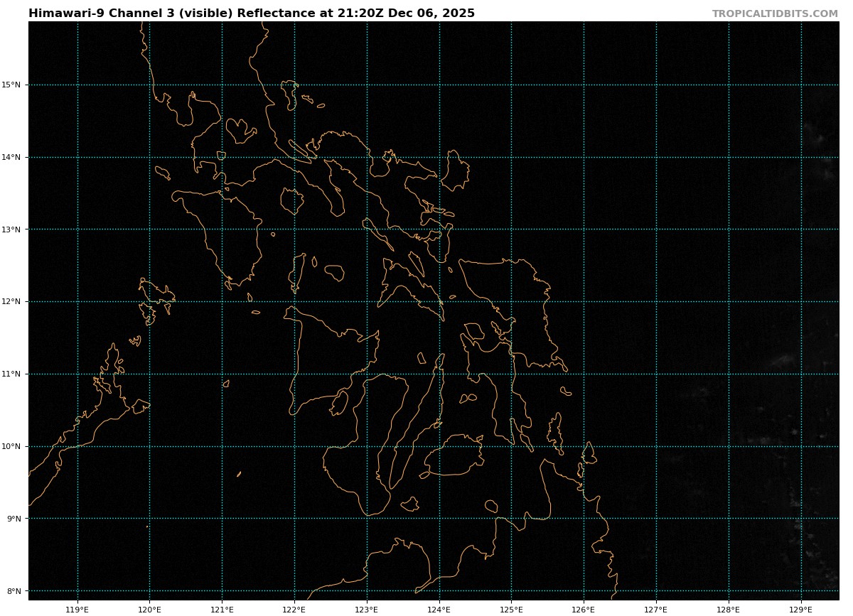This screenshot has height=616, width=853.
Task: Click inside Catanduanes island outline
Action: coord(455,171)
